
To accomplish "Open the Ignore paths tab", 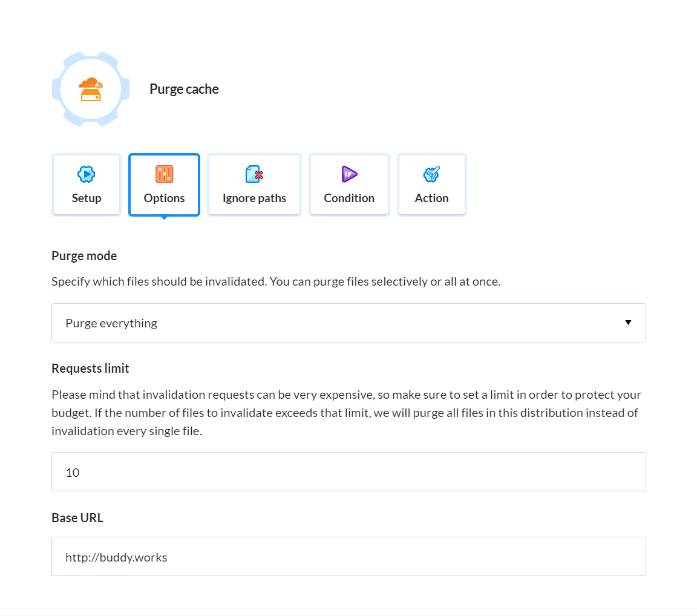I will click(254, 198).
